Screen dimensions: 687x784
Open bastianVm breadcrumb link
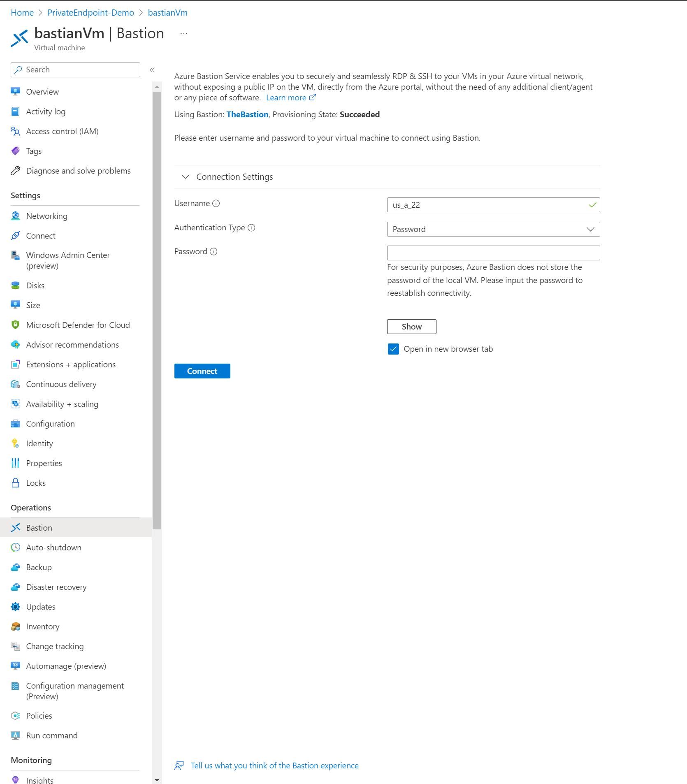(x=167, y=13)
